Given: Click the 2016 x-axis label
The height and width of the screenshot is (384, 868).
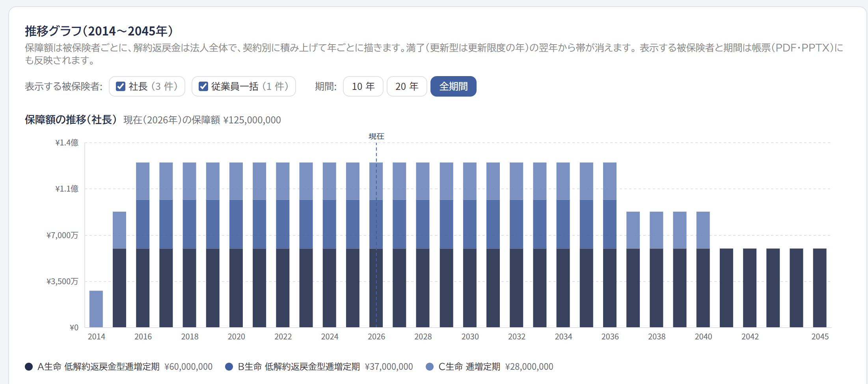Looking at the screenshot, I should (x=143, y=337).
